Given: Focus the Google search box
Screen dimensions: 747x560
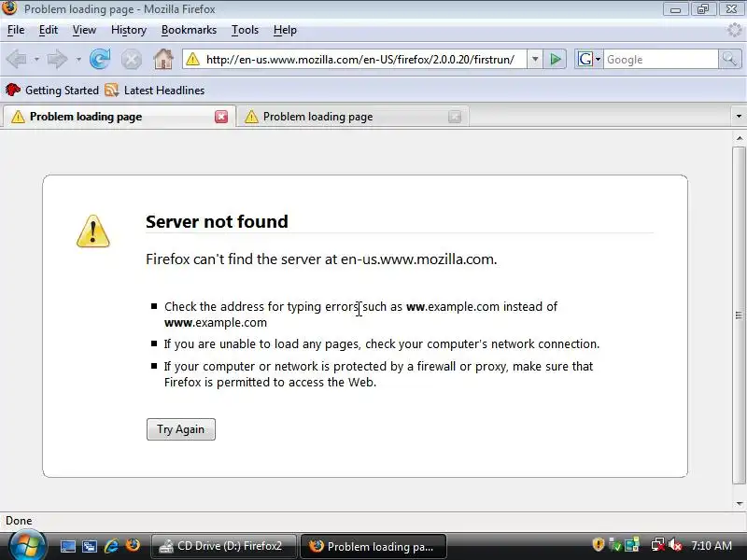Looking at the screenshot, I should (x=661, y=60).
